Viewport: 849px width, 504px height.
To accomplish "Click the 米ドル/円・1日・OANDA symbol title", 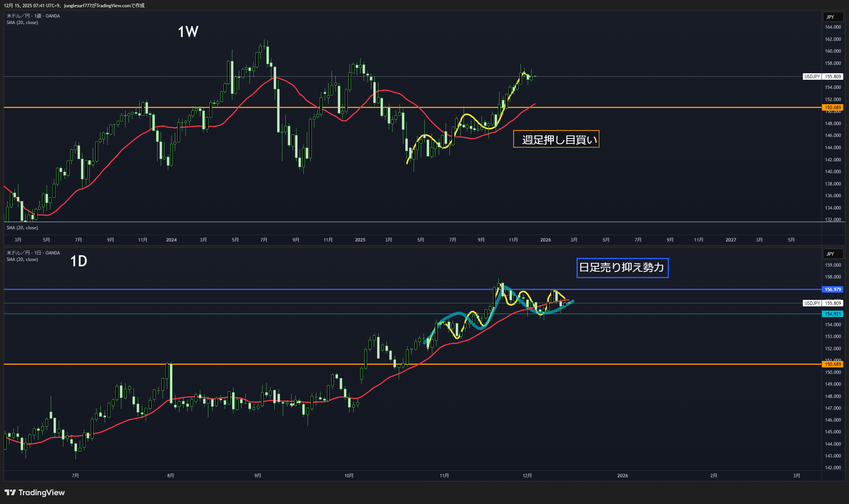I will pos(33,253).
